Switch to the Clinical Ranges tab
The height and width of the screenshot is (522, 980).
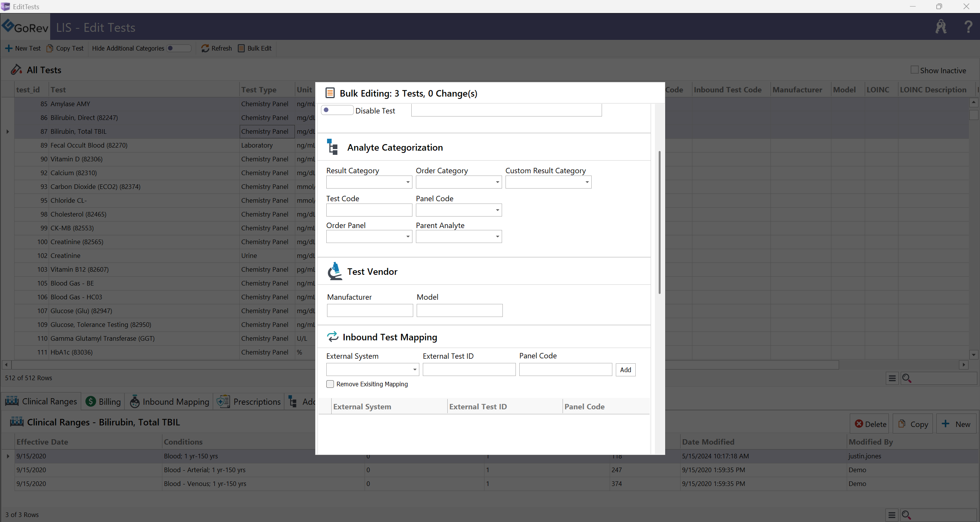[41, 401]
